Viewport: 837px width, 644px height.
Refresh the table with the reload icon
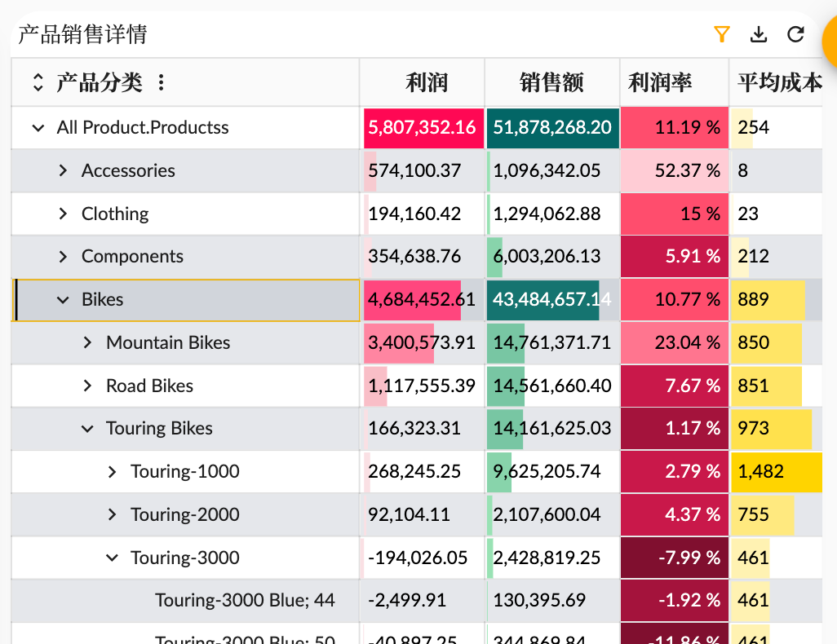tap(795, 34)
